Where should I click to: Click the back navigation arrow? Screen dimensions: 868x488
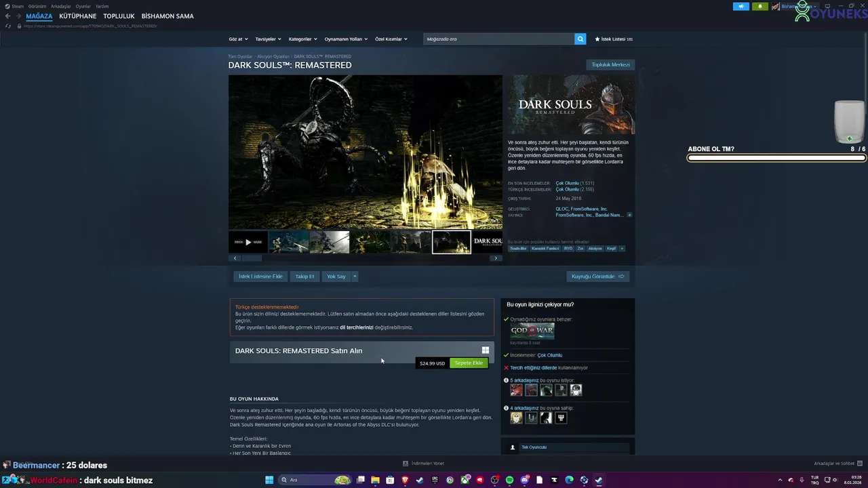(8, 16)
